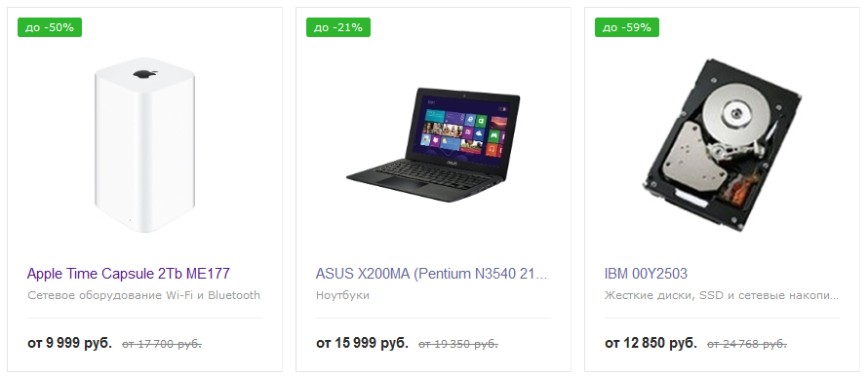Image resolution: width=868 pixels, height=376 pixels.
Task: Open the white Apple Time Capsule product image
Action: pyautogui.click(x=145, y=145)
